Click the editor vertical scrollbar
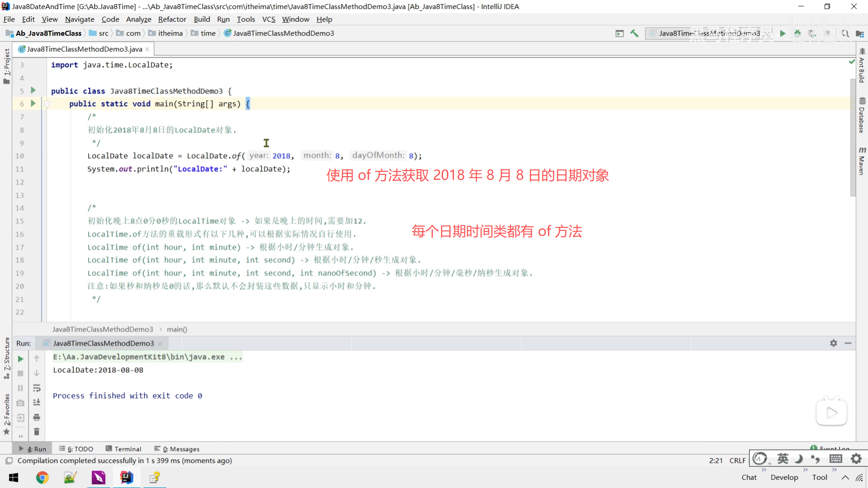 (x=853, y=136)
